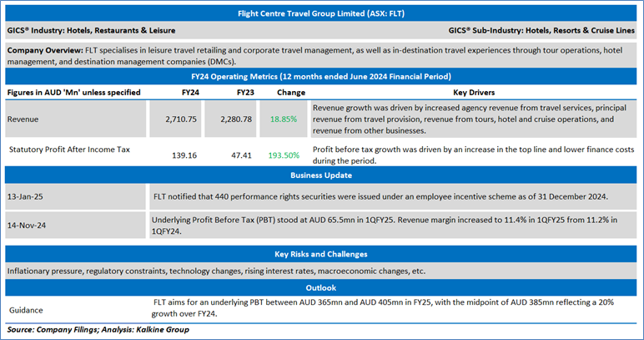
Task: Select the Revenue FY23 value 2,280.78
Action: (236, 119)
